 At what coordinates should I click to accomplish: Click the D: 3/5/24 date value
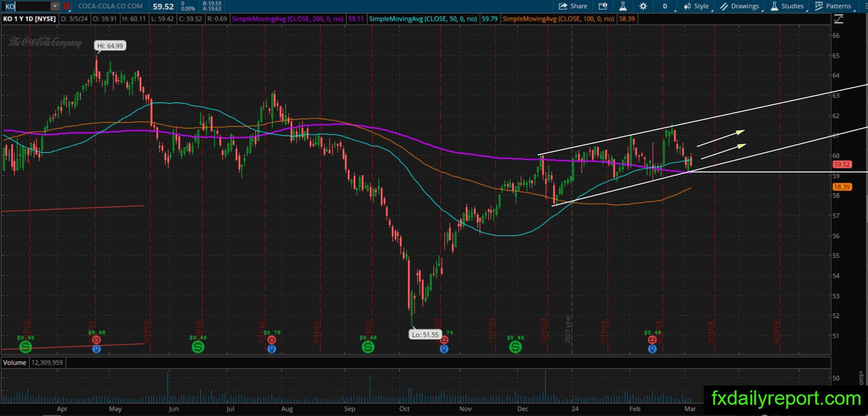[74, 19]
